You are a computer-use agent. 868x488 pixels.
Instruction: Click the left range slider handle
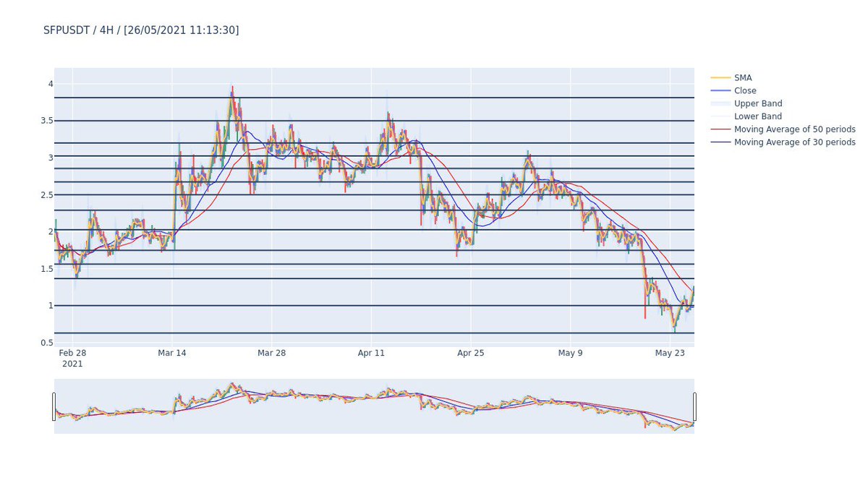[x=54, y=405]
